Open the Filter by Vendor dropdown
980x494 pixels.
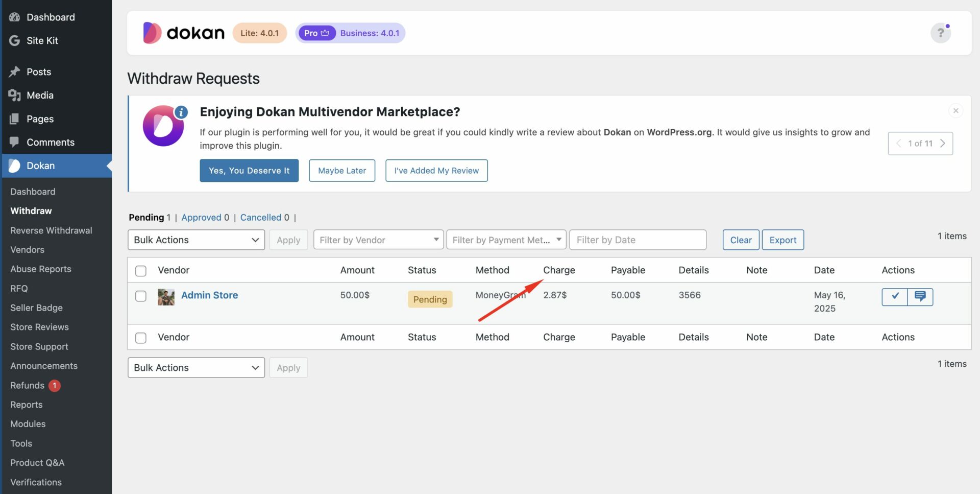point(378,240)
